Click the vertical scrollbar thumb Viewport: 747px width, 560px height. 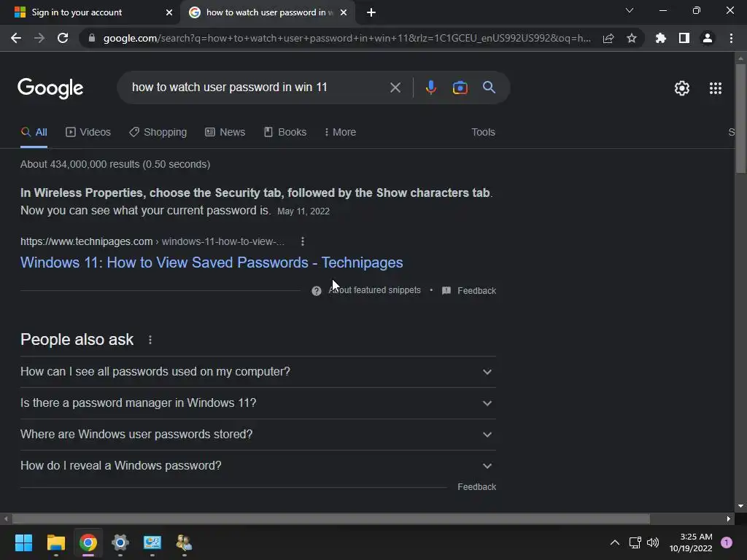(x=740, y=118)
